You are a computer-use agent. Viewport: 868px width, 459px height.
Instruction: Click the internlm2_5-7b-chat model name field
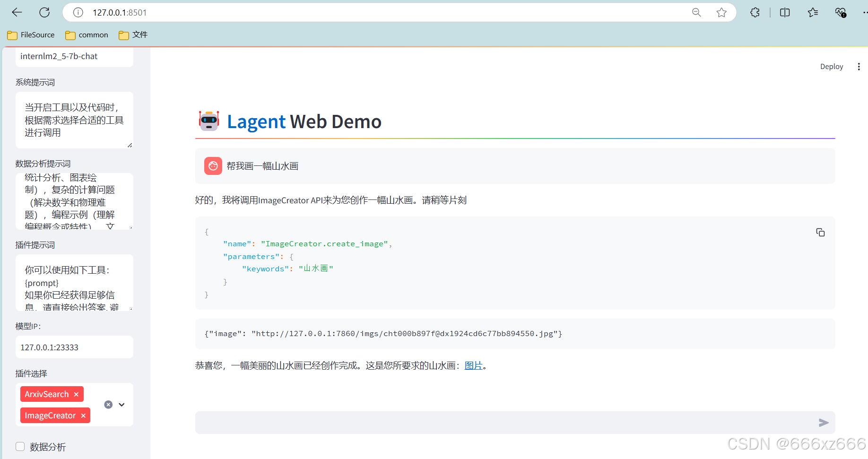click(74, 56)
